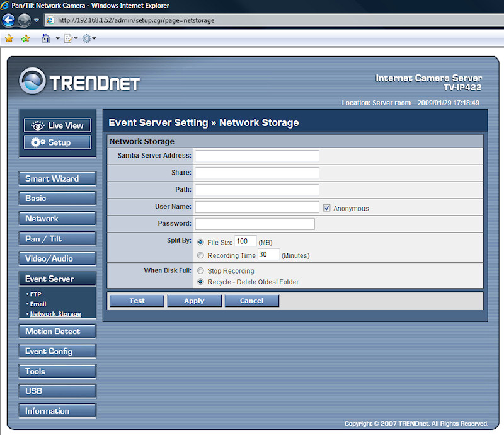Click the TRENDnet logo
Image resolution: width=504 pixels, height=435 pixels.
pos(79,82)
